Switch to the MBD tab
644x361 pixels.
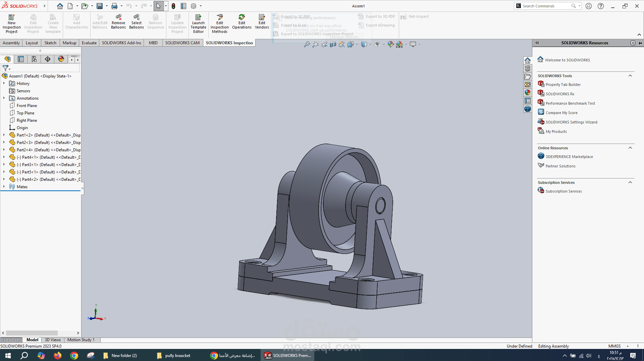(153, 43)
